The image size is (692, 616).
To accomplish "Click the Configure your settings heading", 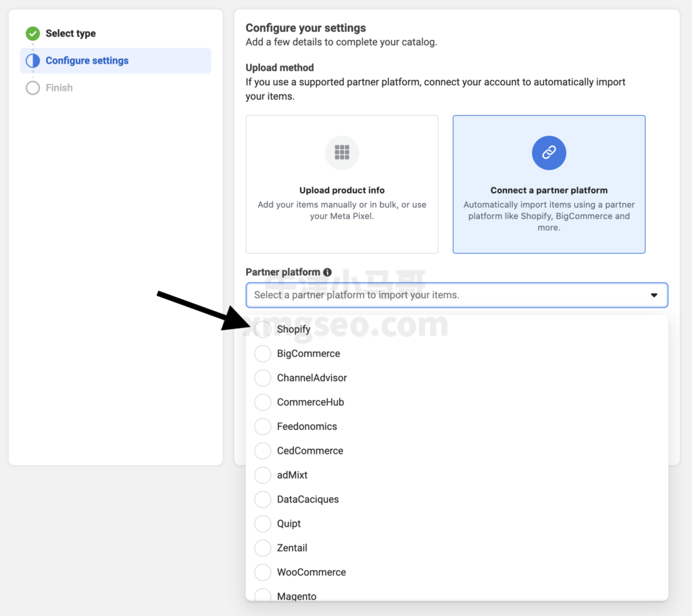I will [306, 28].
